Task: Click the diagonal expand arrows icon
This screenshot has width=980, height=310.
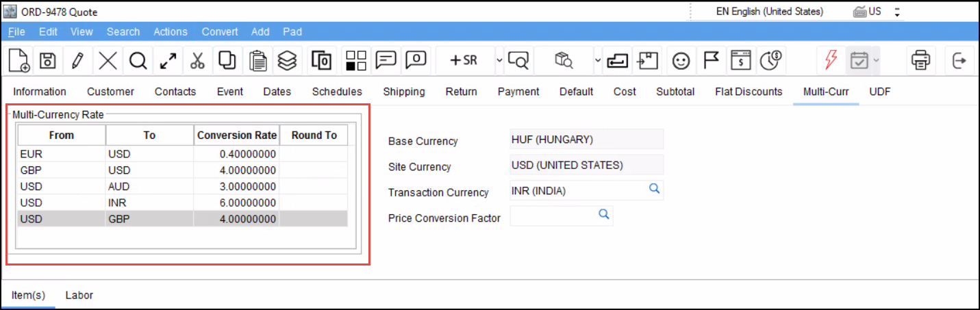Action: coord(168,61)
